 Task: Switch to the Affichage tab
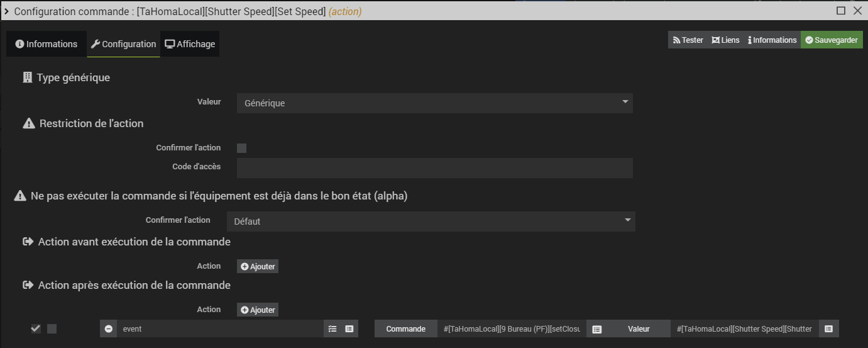(x=190, y=44)
